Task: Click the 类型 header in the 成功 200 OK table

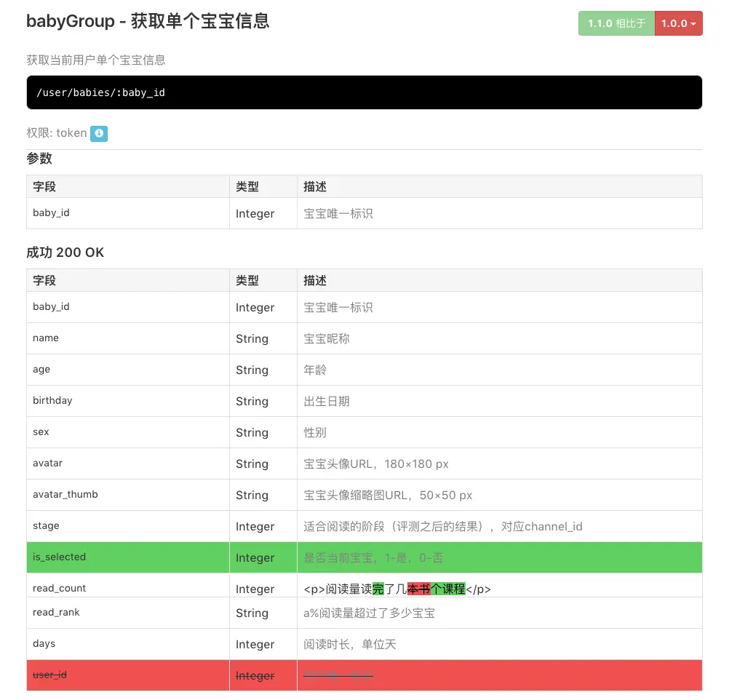Action: coord(247,281)
